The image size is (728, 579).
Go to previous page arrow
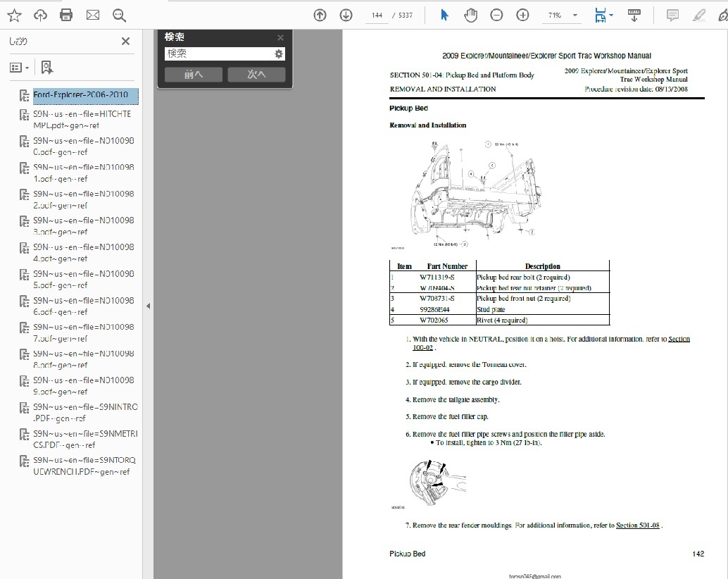coord(320,15)
